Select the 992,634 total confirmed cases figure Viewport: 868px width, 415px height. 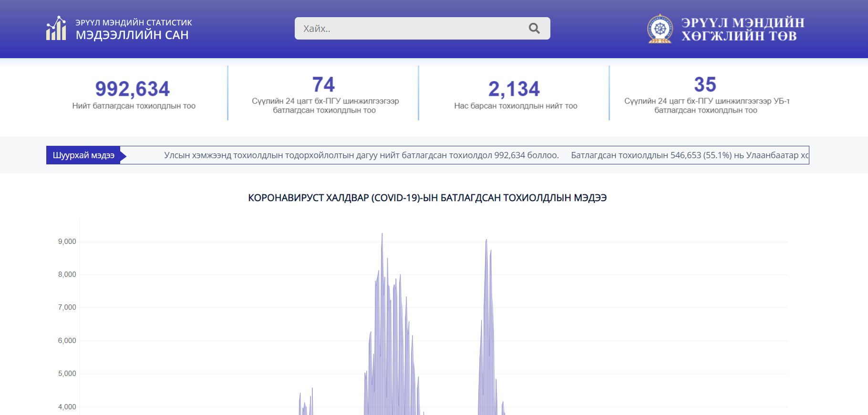pos(133,89)
